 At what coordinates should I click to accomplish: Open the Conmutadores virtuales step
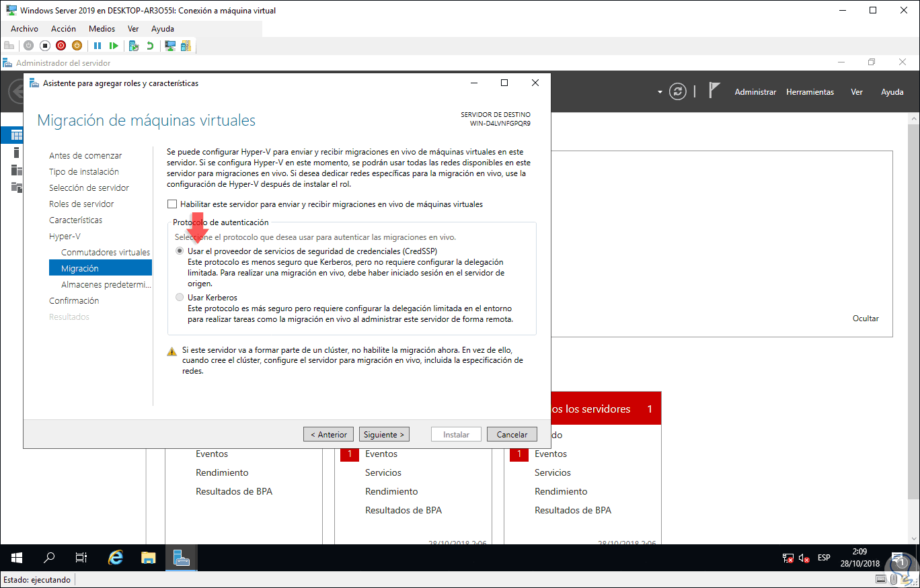[x=106, y=252]
